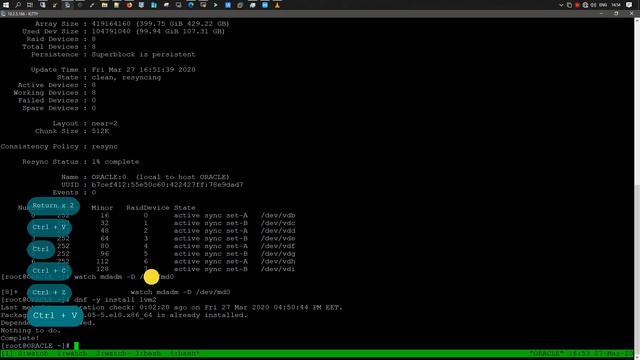Click the /dev/vdc device entry
The image size is (640, 360).
278,223
